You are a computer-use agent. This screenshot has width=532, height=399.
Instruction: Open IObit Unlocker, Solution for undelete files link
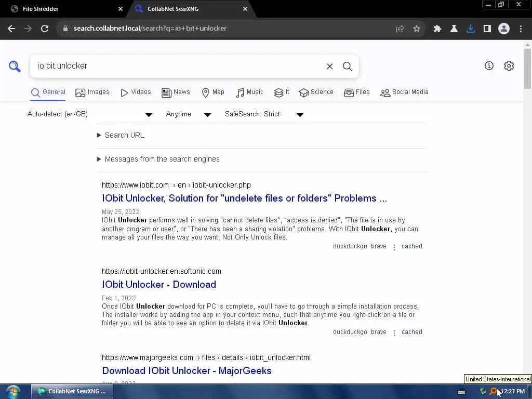244,198
